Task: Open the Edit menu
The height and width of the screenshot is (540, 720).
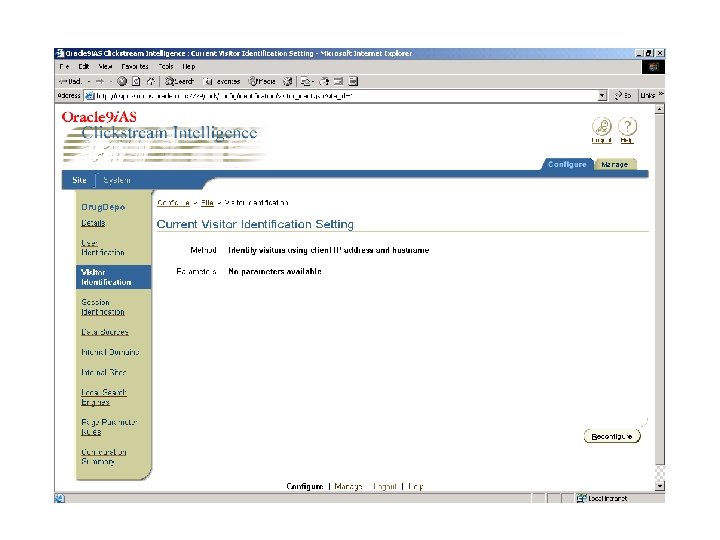Action: 84,67
